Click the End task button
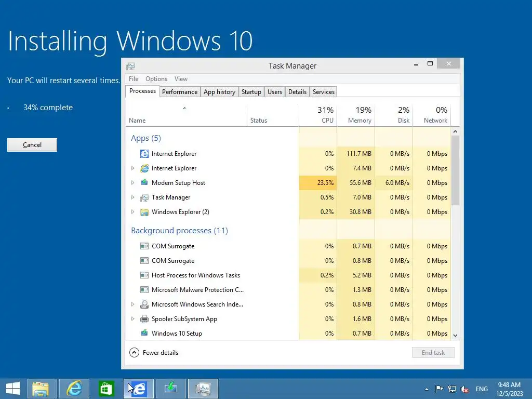The image size is (532, 399). pos(433,353)
